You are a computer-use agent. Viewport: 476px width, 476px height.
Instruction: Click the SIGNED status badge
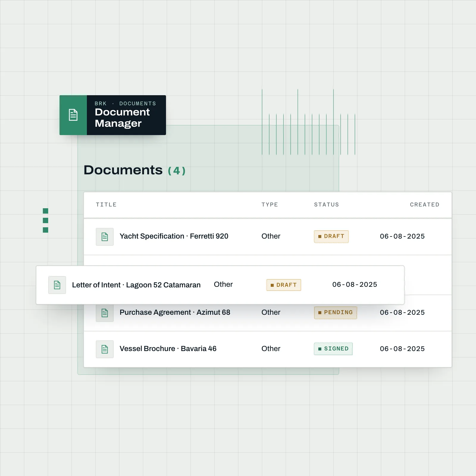[333, 349]
